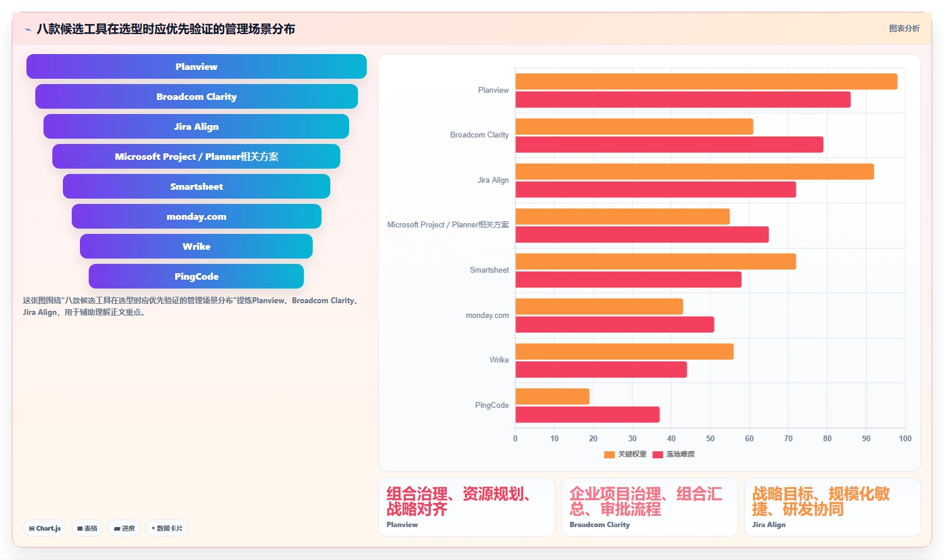Viewport: 944px width, 560px height.
Task: Click the Jira Align axis label
Action: click(493, 180)
